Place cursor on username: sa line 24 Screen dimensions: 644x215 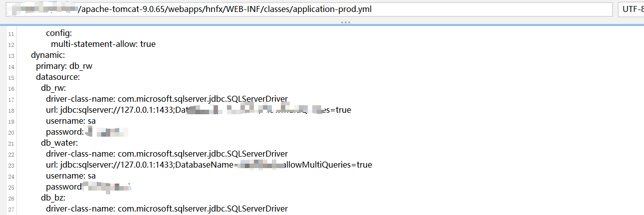click(x=70, y=176)
